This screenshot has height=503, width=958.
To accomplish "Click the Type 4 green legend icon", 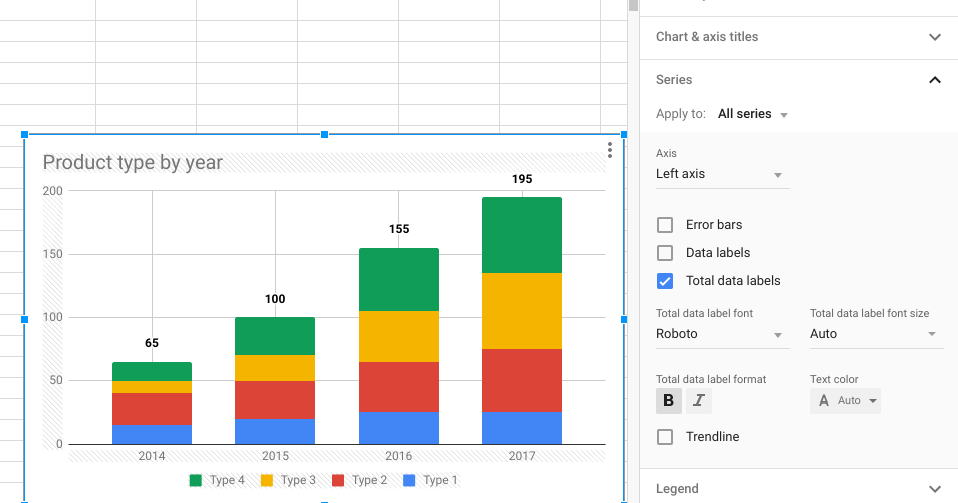I will [x=196, y=481].
